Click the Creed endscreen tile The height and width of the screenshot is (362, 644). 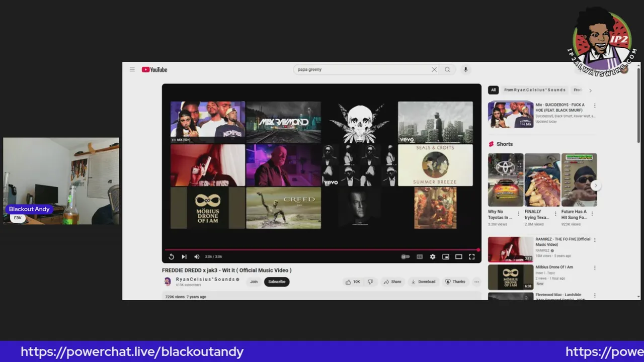(x=283, y=208)
